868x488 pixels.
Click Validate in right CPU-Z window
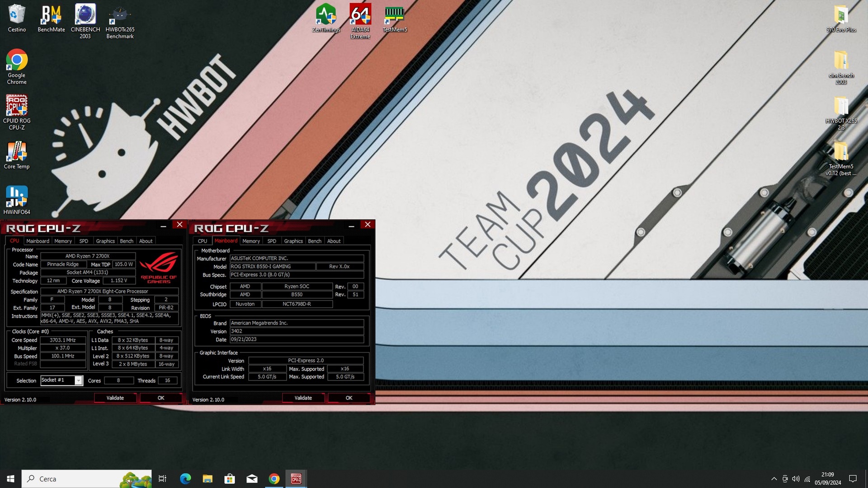click(303, 398)
